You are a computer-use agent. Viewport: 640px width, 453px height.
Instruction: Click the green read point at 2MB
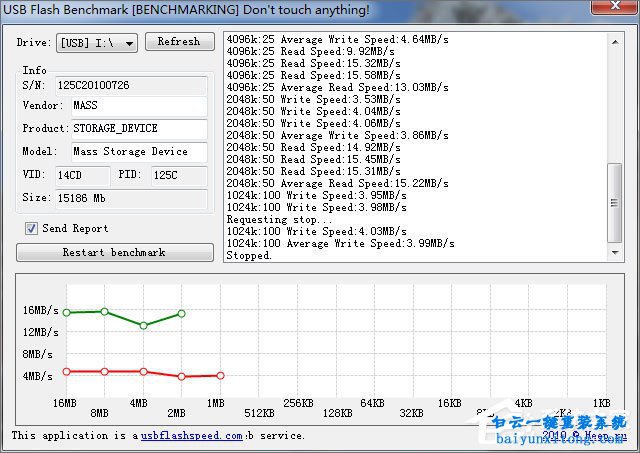point(181,313)
